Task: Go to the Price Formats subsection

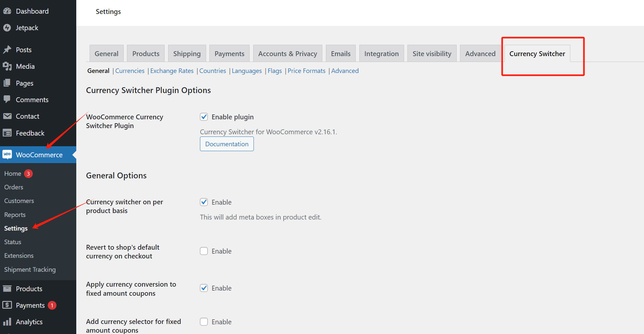Action: click(x=306, y=71)
